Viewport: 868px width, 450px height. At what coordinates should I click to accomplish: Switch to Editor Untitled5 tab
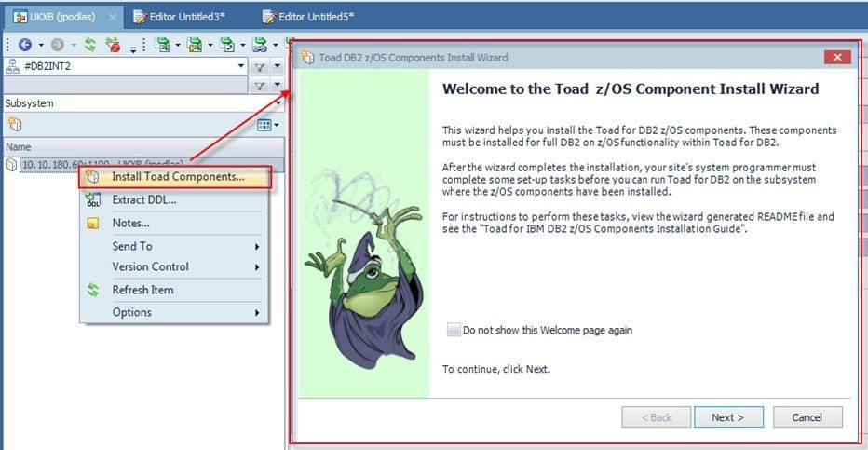[307, 17]
